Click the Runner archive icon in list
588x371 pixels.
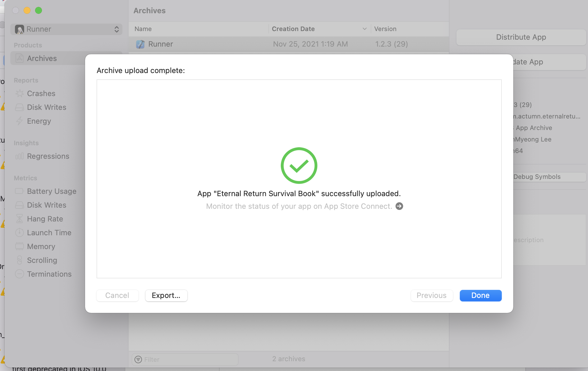[x=140, y=44]
